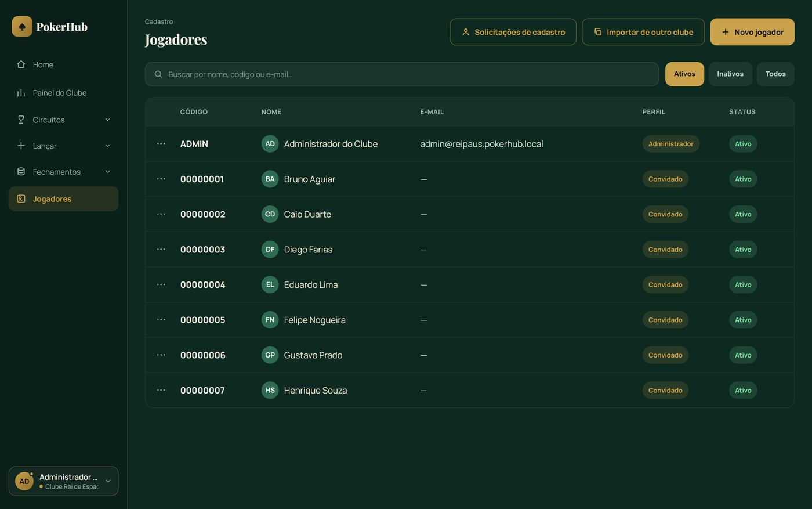Click the E-MAIL column header
812x509 pixels.
(x=432, y=112)
